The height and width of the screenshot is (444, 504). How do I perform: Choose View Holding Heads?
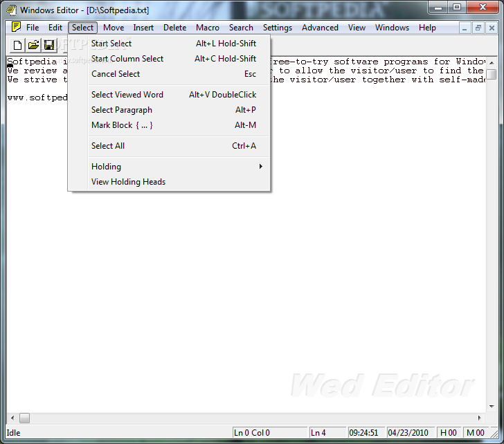pyautogui.click(x=169, y=182)
